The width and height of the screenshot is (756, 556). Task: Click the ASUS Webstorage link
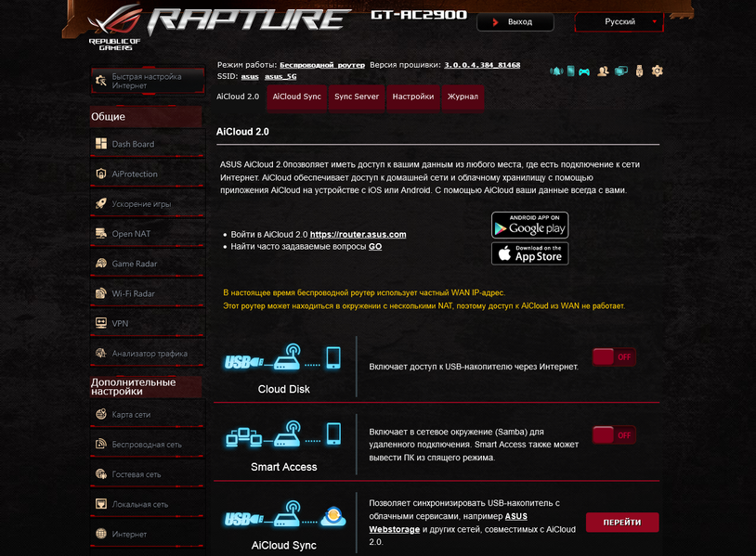click(x=448, y=523)
